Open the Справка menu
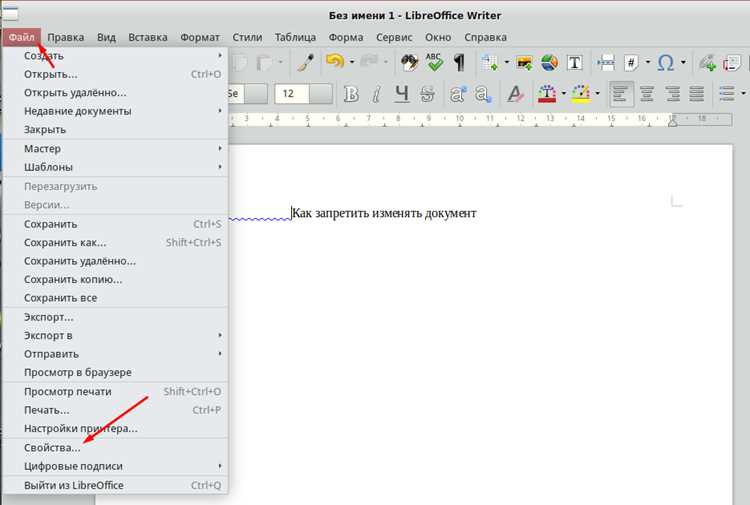 (485, 37)
